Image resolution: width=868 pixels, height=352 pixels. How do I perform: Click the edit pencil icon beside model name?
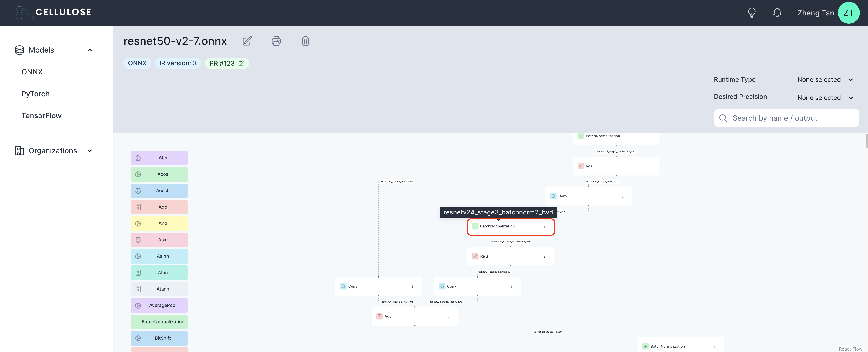tap(247, 41)
